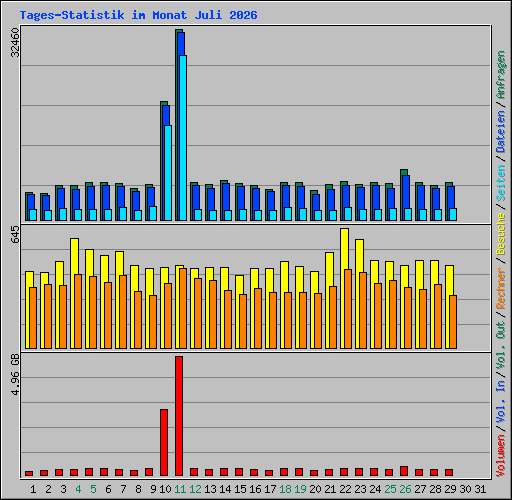
Task: Click the day 11 axis label
Action: coord(180,489)
